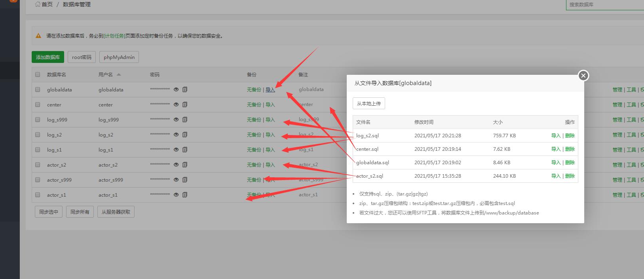This screenshot has height=279, width=644.
Task: Click the root password button
Action: point(82,57)
